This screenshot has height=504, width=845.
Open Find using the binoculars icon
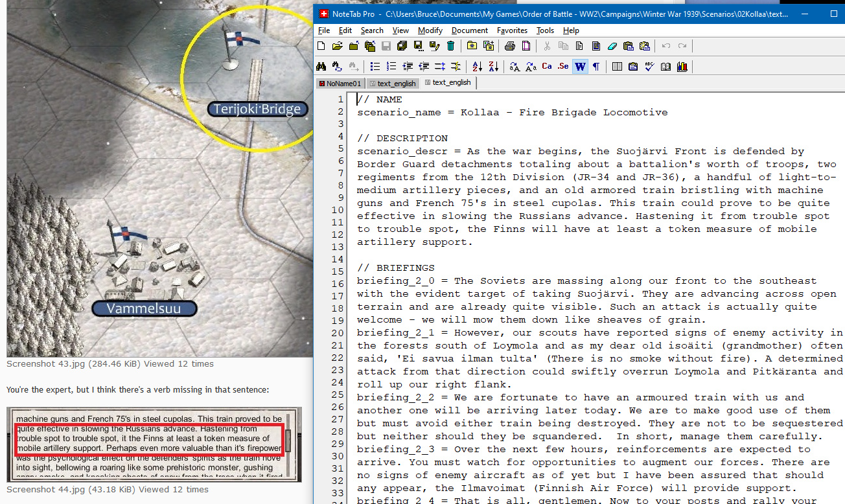pyautogui.click(x=321, y=66)
